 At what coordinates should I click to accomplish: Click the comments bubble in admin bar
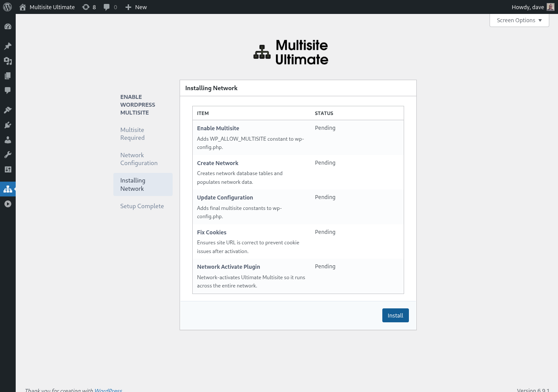110,7
